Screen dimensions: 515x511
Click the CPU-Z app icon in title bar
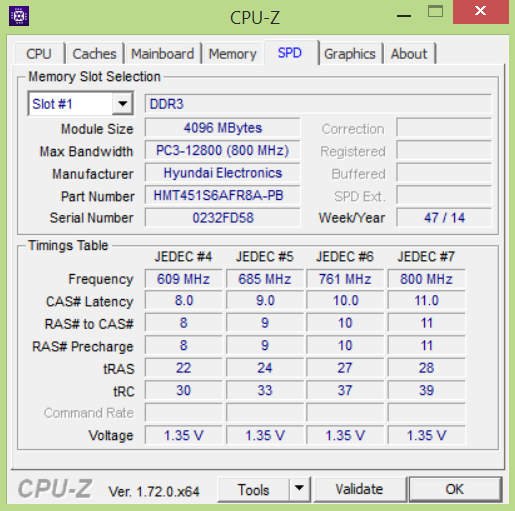[x=19, y=16]
